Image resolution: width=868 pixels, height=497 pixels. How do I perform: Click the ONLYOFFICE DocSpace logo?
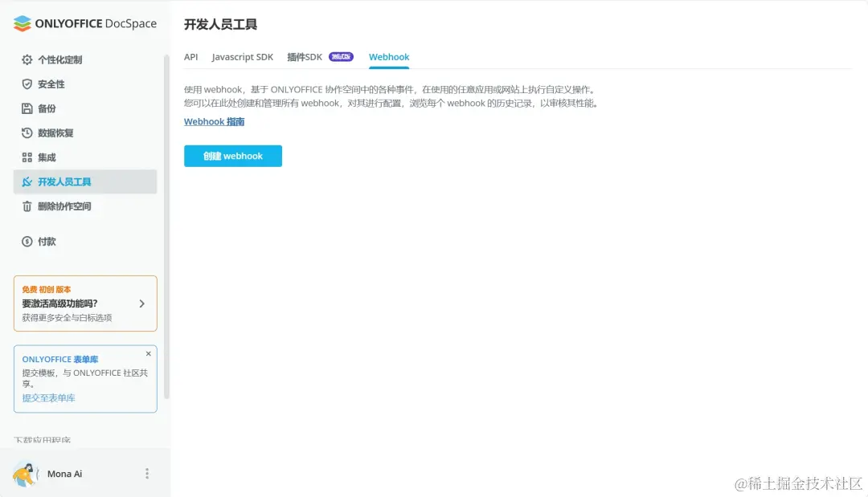pos(84,24)
